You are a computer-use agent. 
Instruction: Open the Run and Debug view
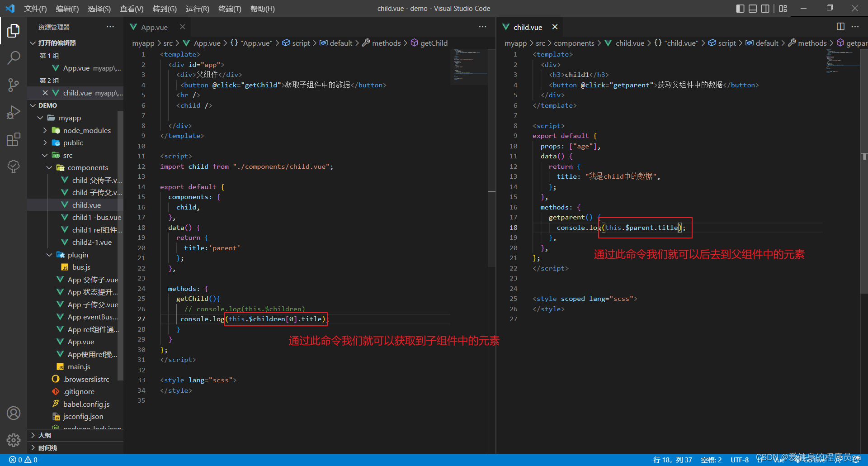pyautogui.click(x=14, y=112)
